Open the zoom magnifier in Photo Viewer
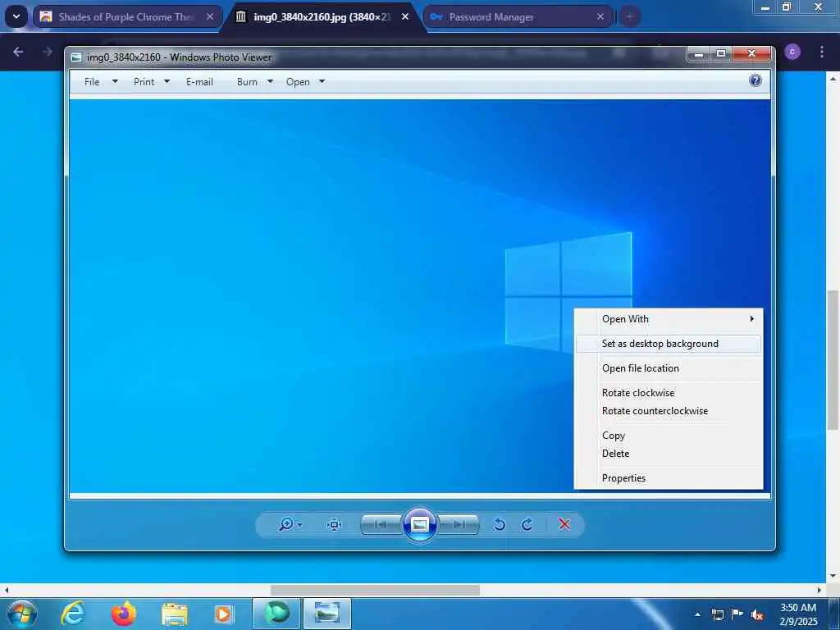This screenshot has height=630, width=840. click(x=286, y=524)
